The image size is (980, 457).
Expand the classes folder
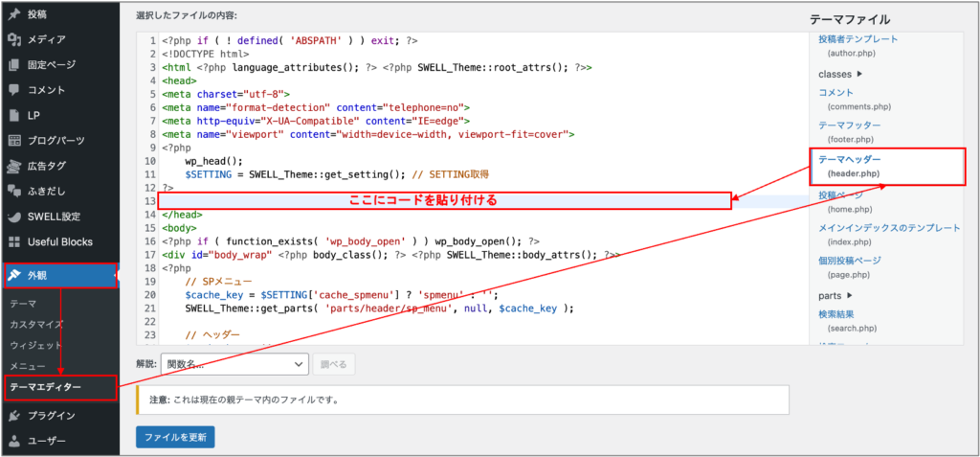[840, 74]
